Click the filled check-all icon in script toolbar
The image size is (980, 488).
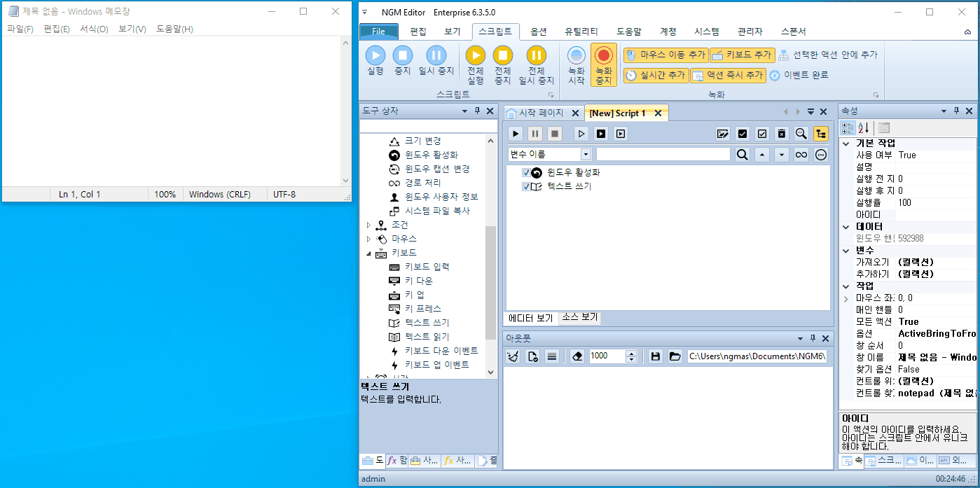(x=743, y=134)
